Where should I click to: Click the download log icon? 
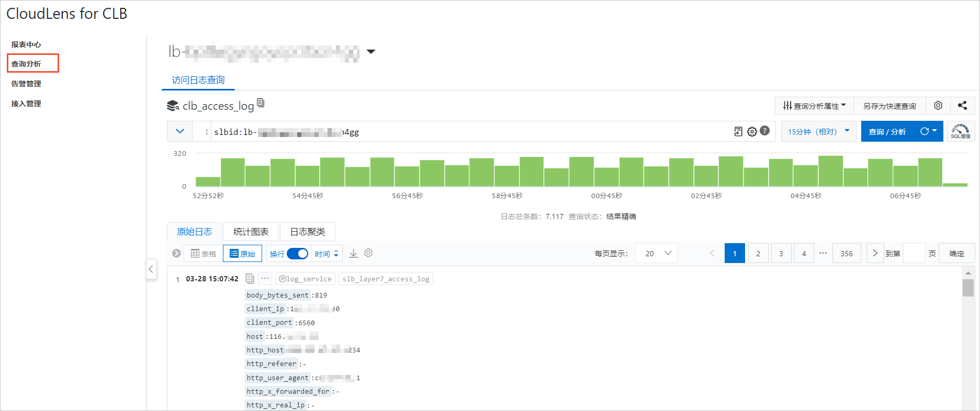click(x=354, y=254)
